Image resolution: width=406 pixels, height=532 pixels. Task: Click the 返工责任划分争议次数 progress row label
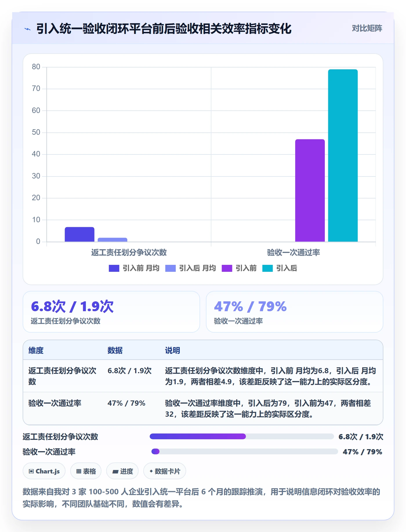coord(60,437)
